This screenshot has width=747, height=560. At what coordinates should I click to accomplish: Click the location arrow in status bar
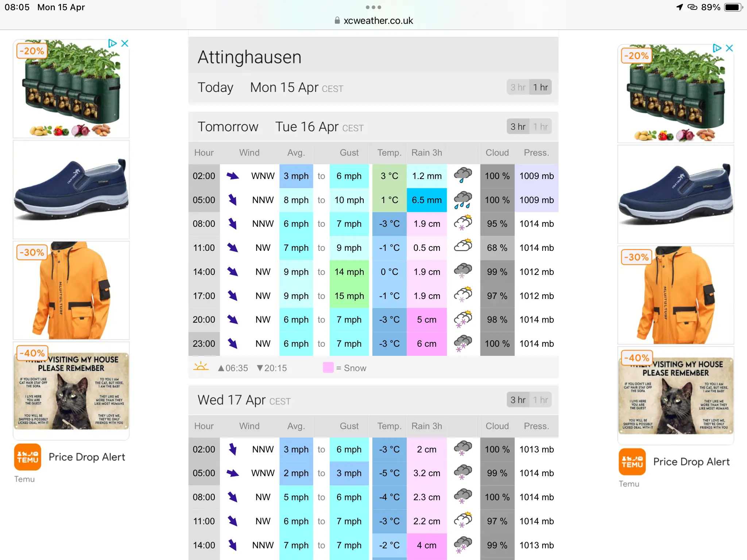pyautogui.click(x=680, y=7)
